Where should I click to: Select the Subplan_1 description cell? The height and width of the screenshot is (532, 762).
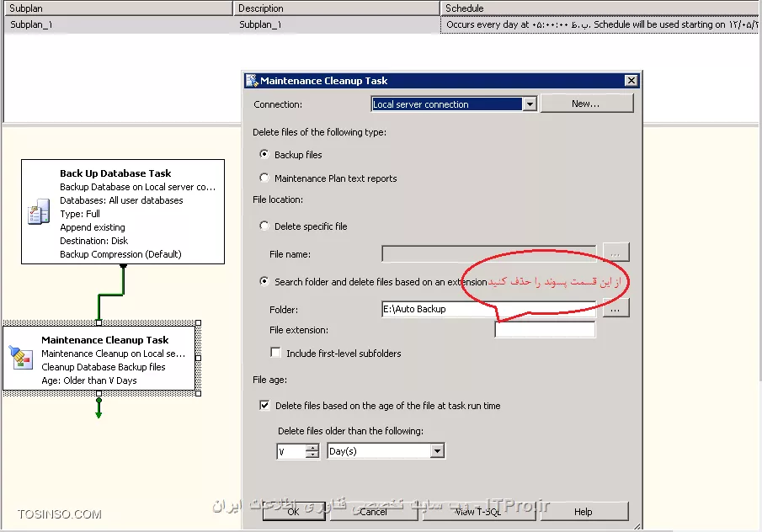(336, 24)
